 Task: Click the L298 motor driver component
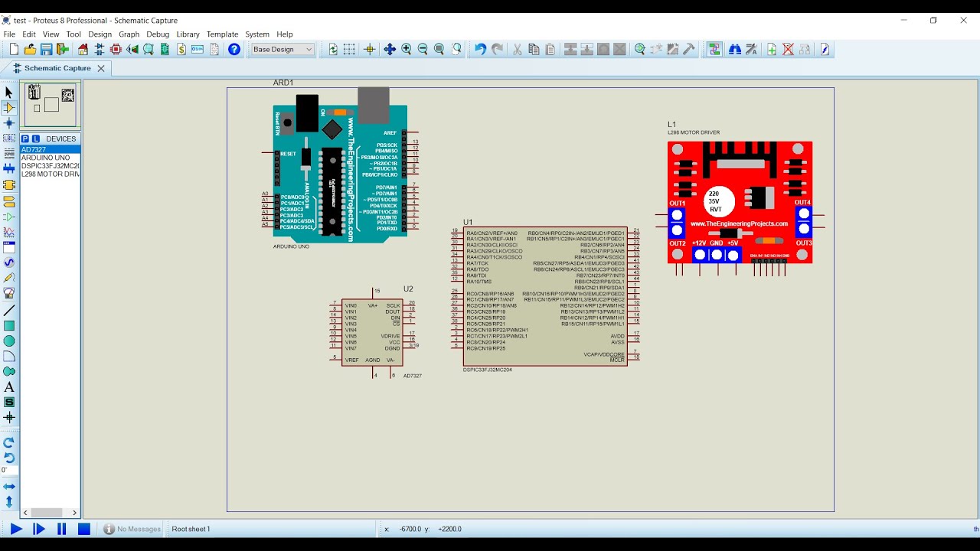coord(740,202)
